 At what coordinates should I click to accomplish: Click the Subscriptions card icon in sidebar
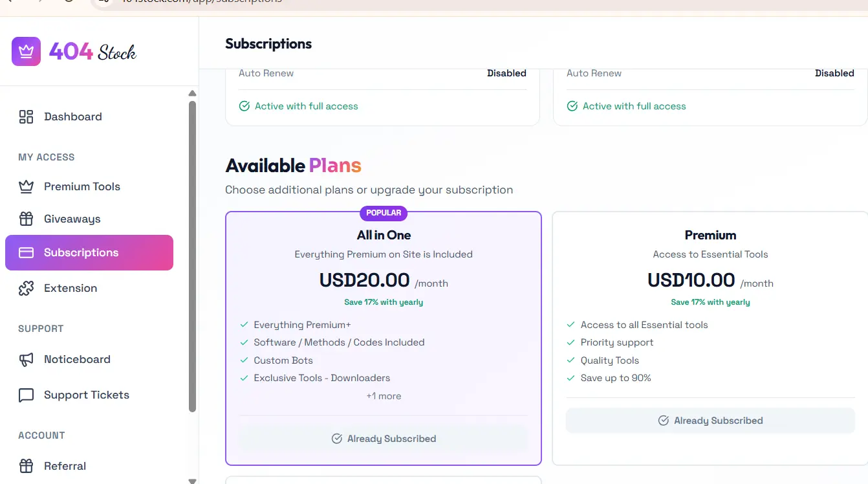(26, 252)
